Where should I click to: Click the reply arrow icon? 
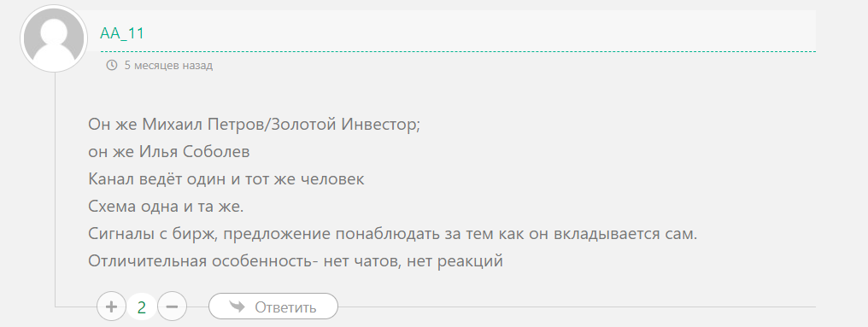[x=238, y=307]
